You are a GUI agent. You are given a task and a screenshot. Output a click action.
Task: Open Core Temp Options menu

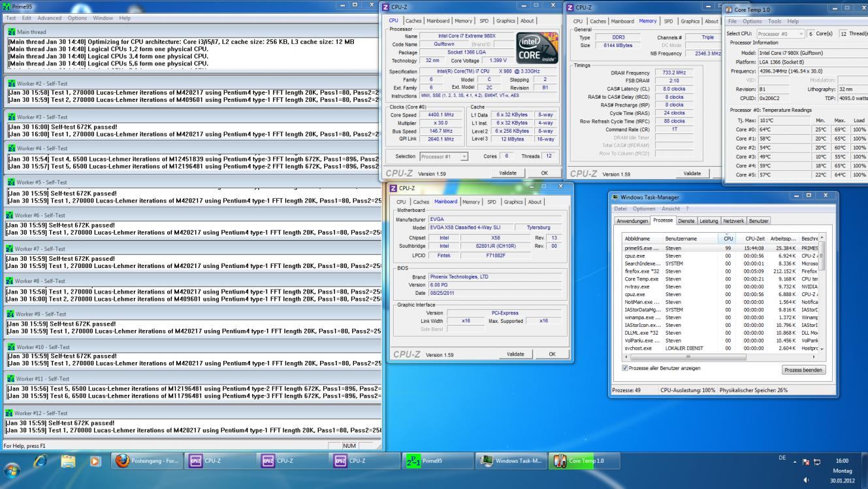point(752,22)
